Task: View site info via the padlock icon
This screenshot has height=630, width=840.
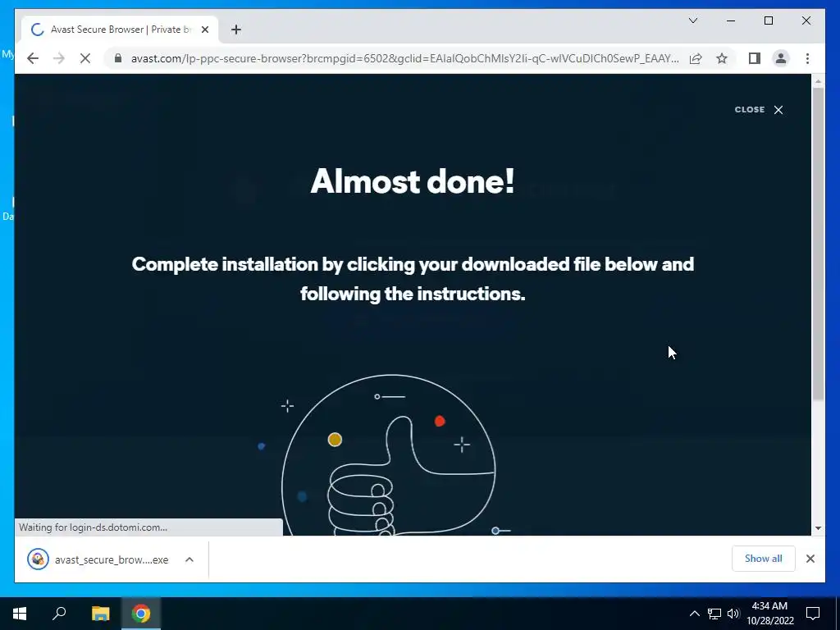Action: (118, 58)
